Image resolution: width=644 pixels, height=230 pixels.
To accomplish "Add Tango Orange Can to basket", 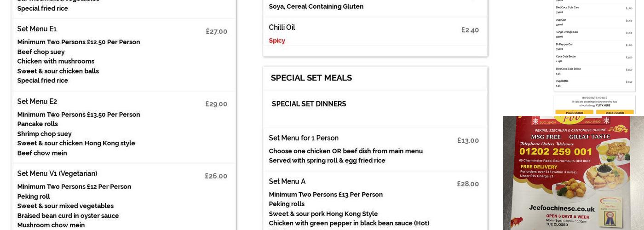I will 567,32.
